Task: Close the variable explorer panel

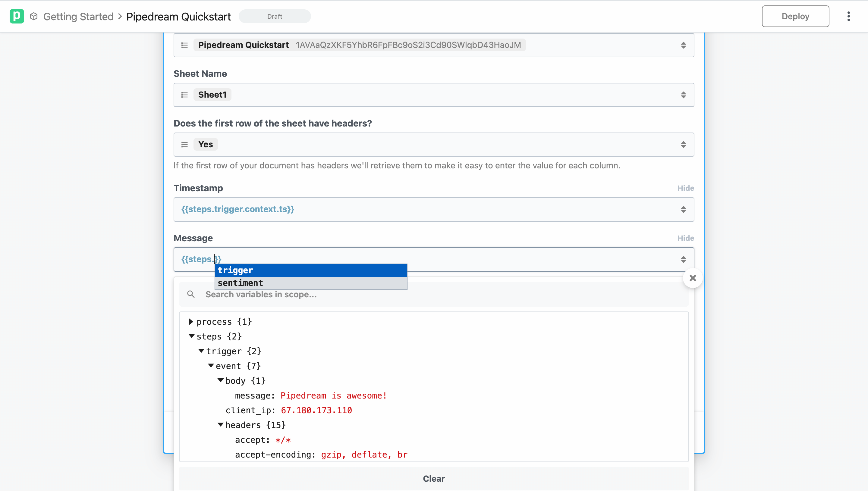Action: [x=693, y=277]
